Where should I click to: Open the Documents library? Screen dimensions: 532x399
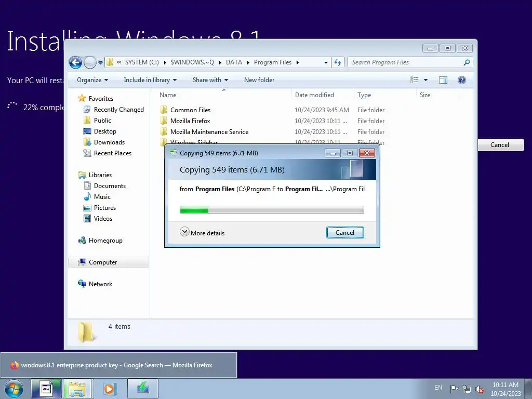[110, 186]
